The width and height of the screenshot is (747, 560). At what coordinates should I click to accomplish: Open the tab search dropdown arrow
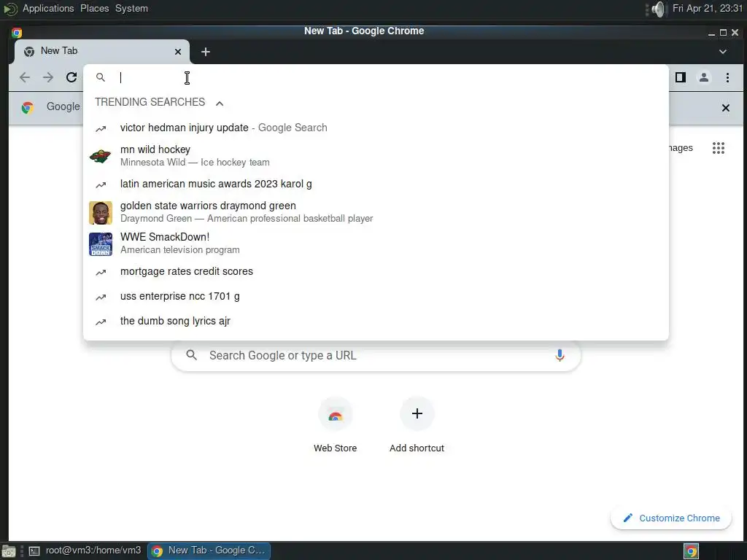[x=722, y=52]
